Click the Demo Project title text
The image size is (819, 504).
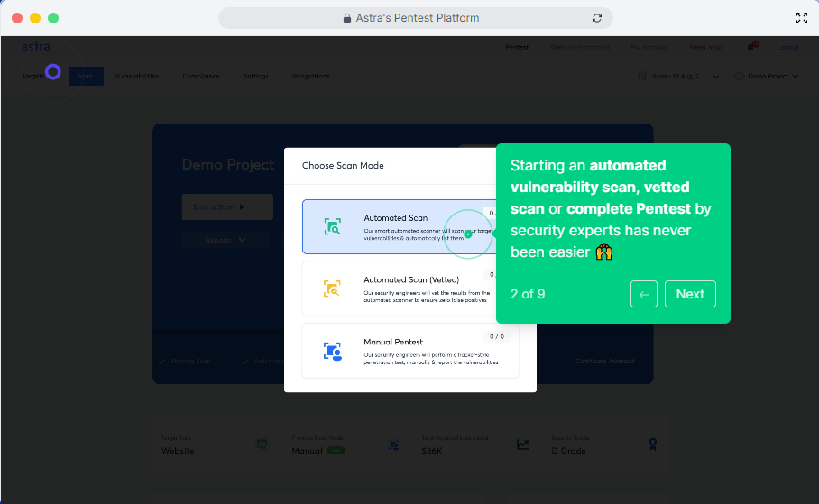tap(228, 164)
